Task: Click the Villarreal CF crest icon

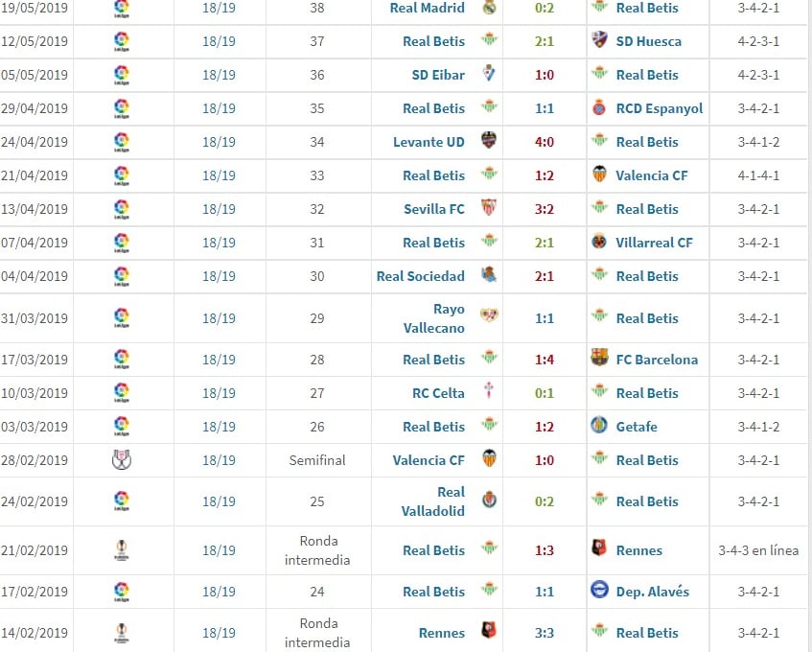Action: 599,243
